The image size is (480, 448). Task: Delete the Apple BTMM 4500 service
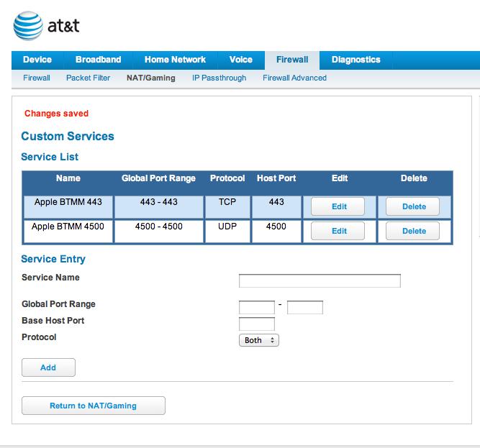point(412,231)
